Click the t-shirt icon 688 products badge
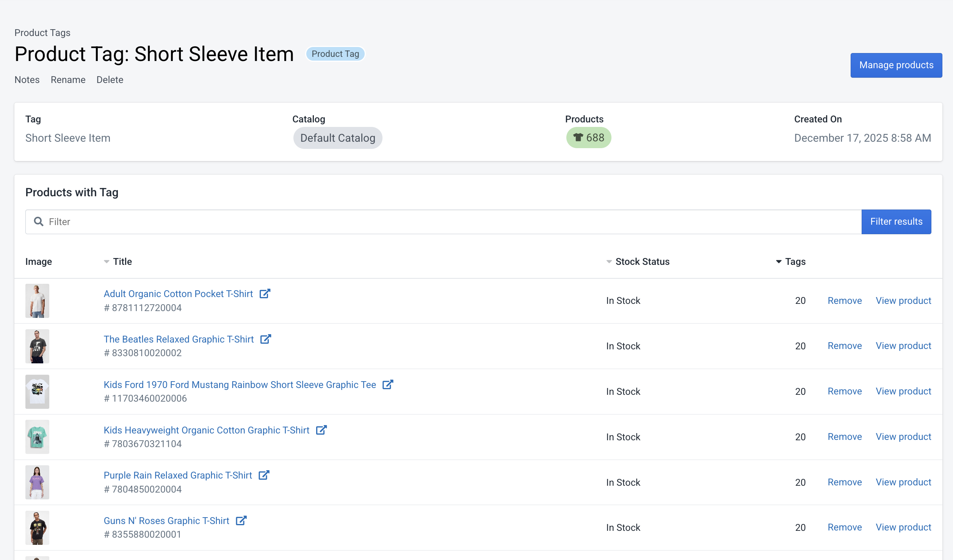The height and width of the screenshot is (560, 953). pyautogui.click(x=588, y=138)
